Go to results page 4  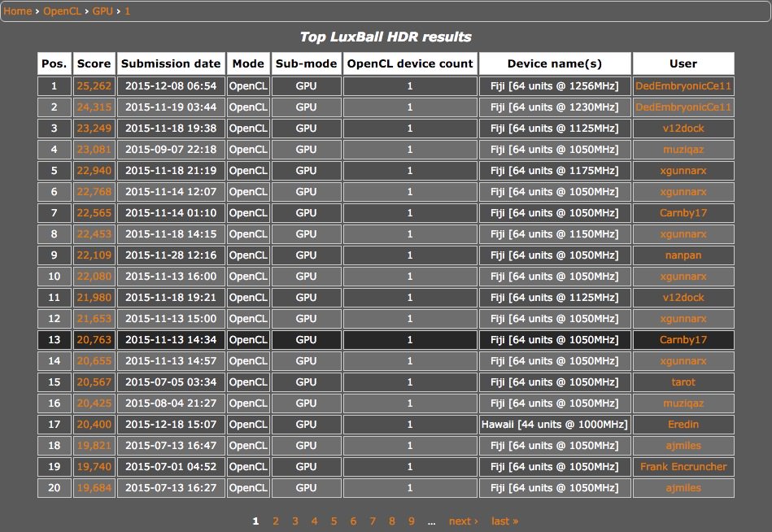[x=315, y=521]
